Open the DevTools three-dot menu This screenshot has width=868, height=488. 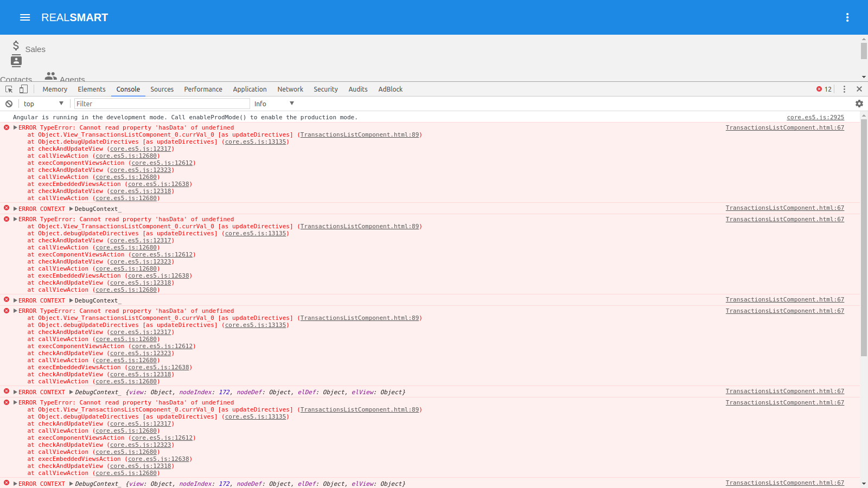click(x=845, y=89)
